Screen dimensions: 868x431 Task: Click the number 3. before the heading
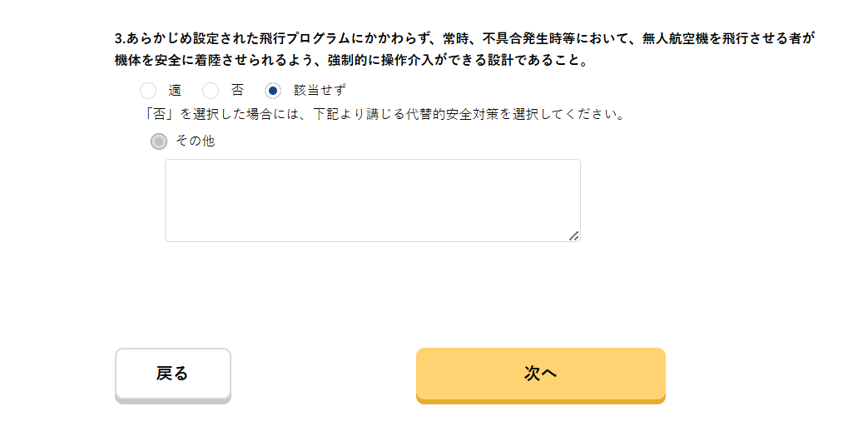(121, 38)
